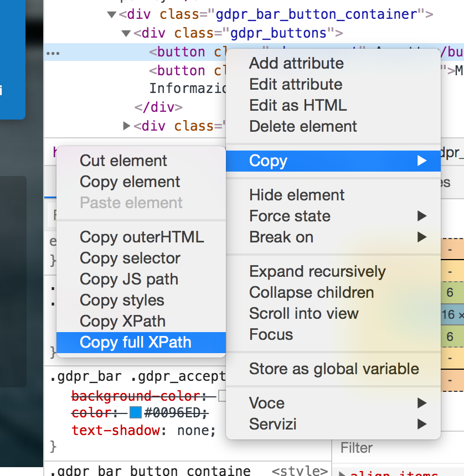Choose Copy selector option

141,258
